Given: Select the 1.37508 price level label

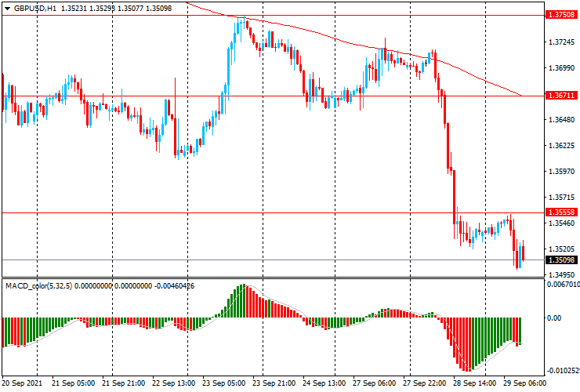Looking at the screenshot, I should 561,15.
